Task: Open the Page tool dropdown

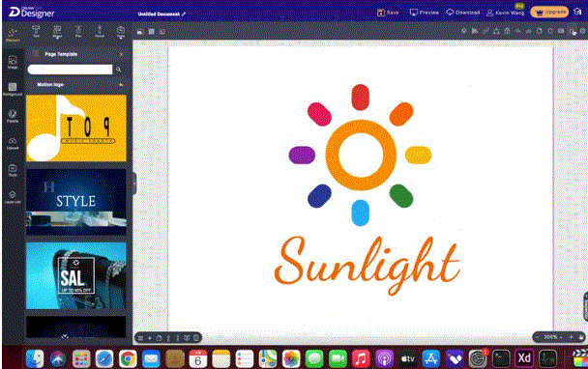Action: (x=120, y=32)
